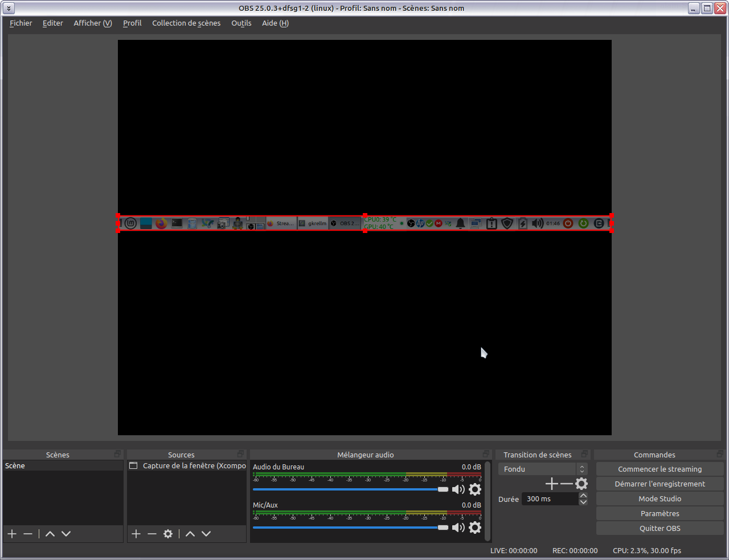
Task: Mute the Mic/Aux speaker
Action: click(458, 528)
